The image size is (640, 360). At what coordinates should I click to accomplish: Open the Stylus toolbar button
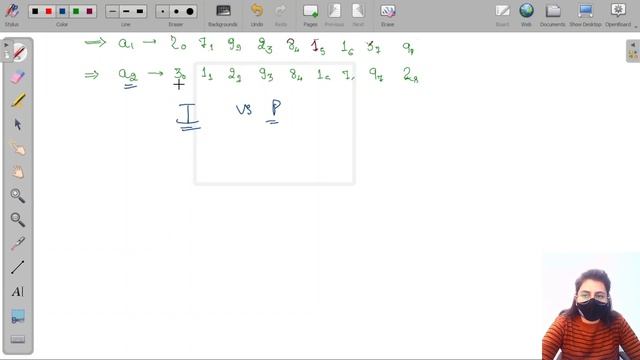click(x=11, y=14)
